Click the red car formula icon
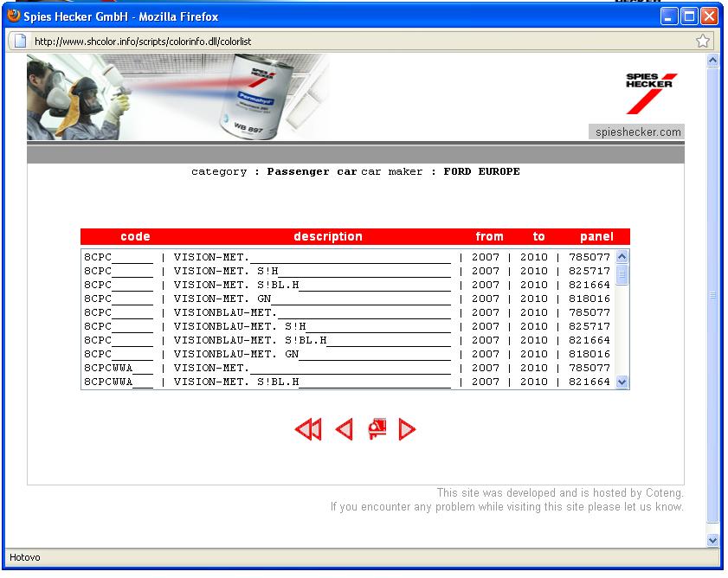728x578 pixels. pyautogui.click(x=377, y=428)
